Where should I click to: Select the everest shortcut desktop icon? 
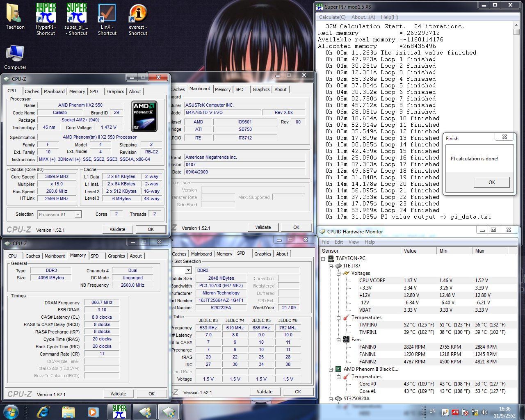[x=138, y=18]
